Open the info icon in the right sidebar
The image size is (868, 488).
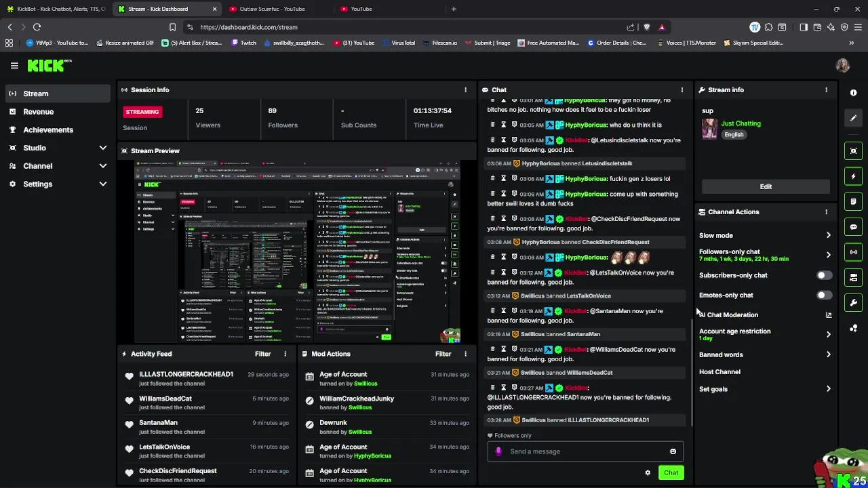point(853,92)
